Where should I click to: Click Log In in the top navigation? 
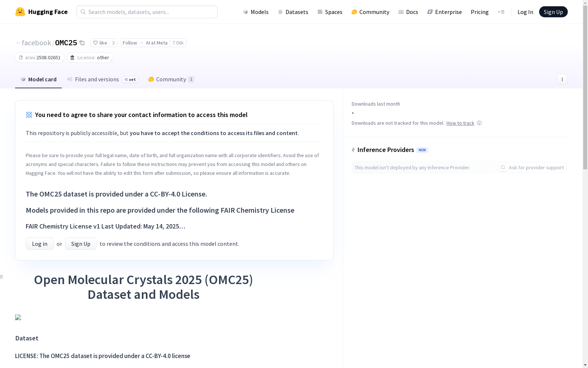pos(525,12)
